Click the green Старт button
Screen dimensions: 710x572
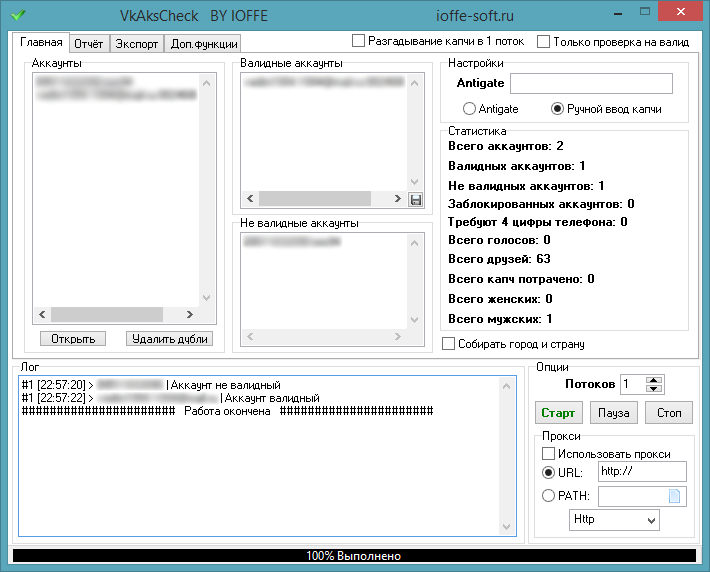[x=558, y=413]
